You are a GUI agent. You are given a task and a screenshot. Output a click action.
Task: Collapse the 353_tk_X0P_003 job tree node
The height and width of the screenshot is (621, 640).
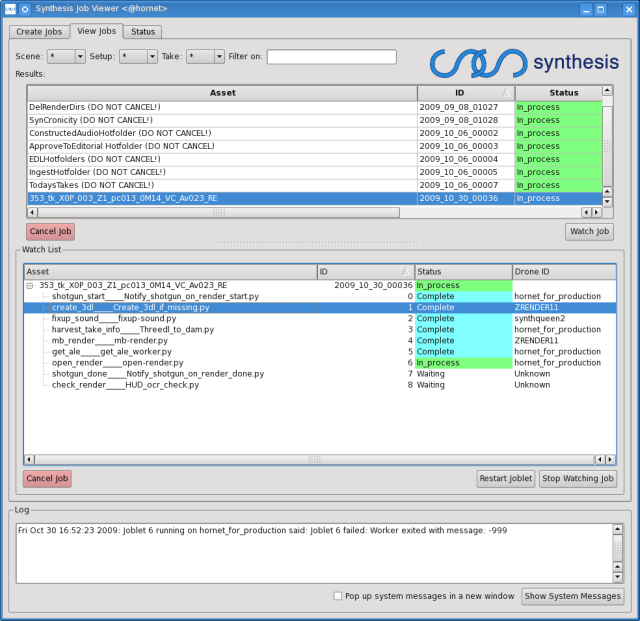(x=30, y=285)
